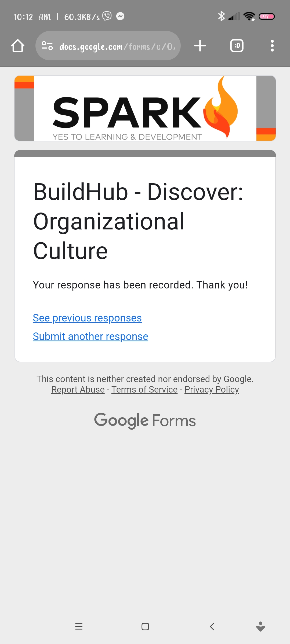Tap the battery indicator in status bar
Screen dimensions: 290x644
[266, 17]
